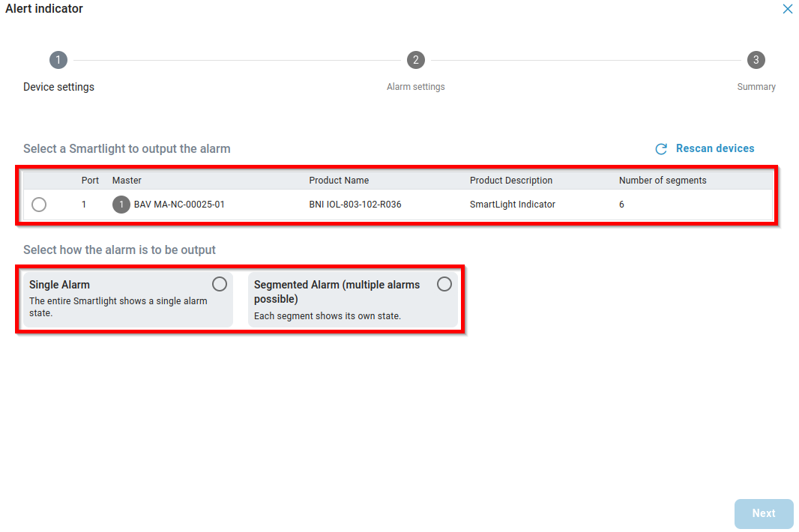Click the Product Description column header
This screenshot has width=799, height=532.
(510, 181)
